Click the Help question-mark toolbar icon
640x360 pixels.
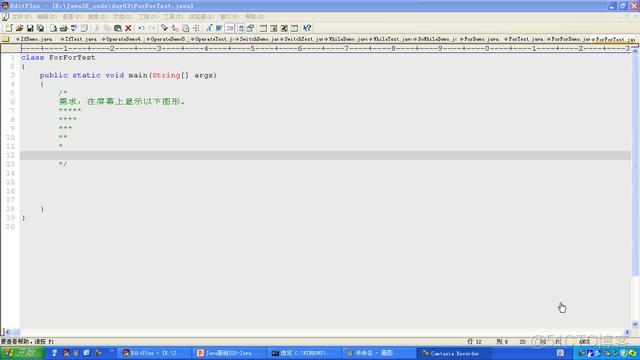click(307, 28)
